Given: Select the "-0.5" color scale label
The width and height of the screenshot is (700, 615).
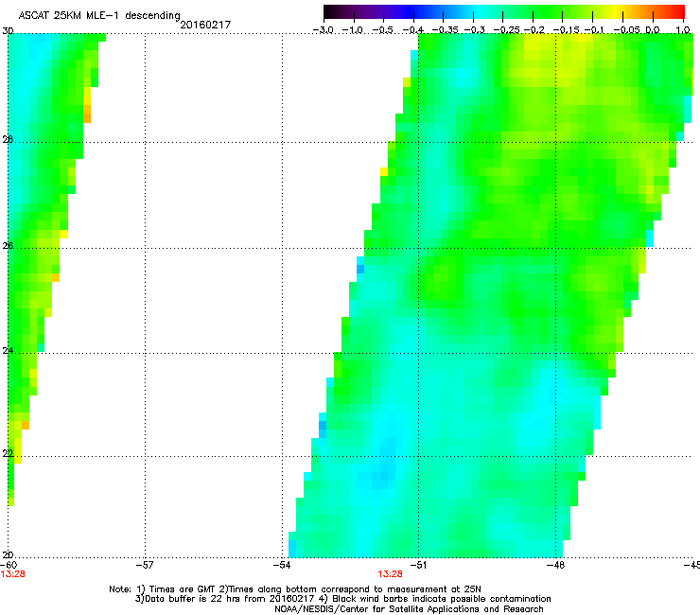Looking at the screenshot, I should click(382, 30).
